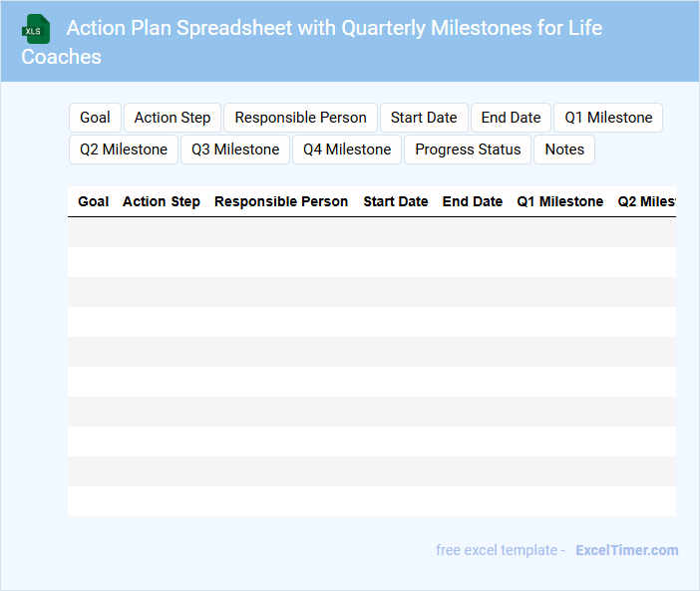This screenshot has height=591, width=700.
Task: Select the Q1 Milestone column header
Action: point(559,201)
